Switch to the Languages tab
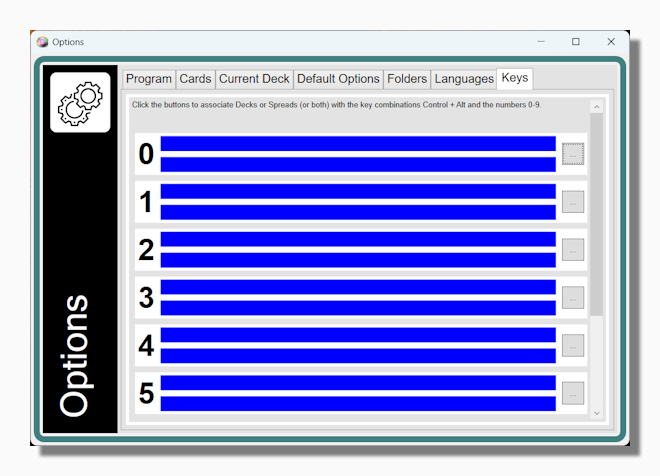 coord(464,79)
